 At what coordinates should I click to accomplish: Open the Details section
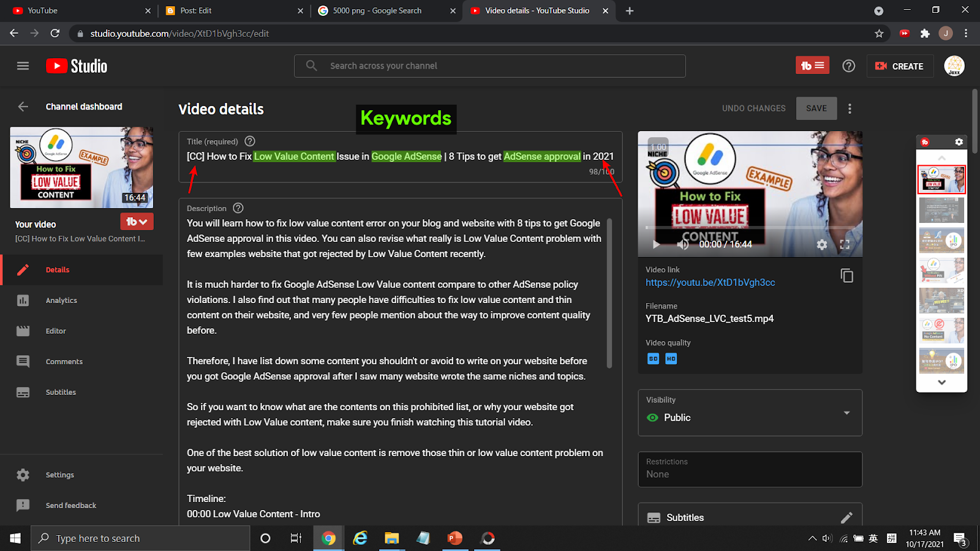point(81,270)
